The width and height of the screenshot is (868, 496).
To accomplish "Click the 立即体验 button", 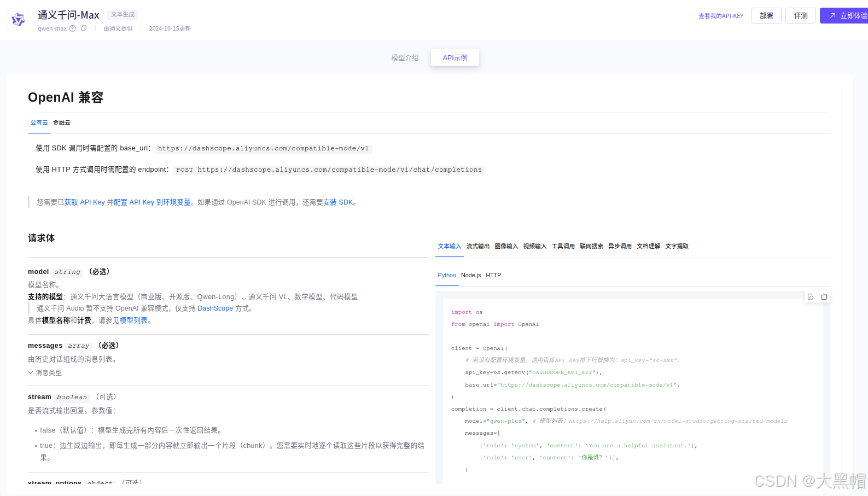I will pos(844,16).
